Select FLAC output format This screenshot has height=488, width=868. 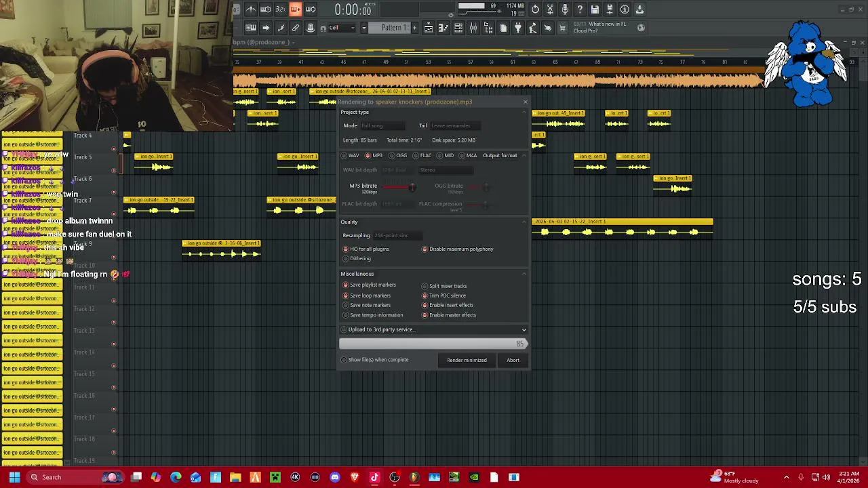click(422, 155)
